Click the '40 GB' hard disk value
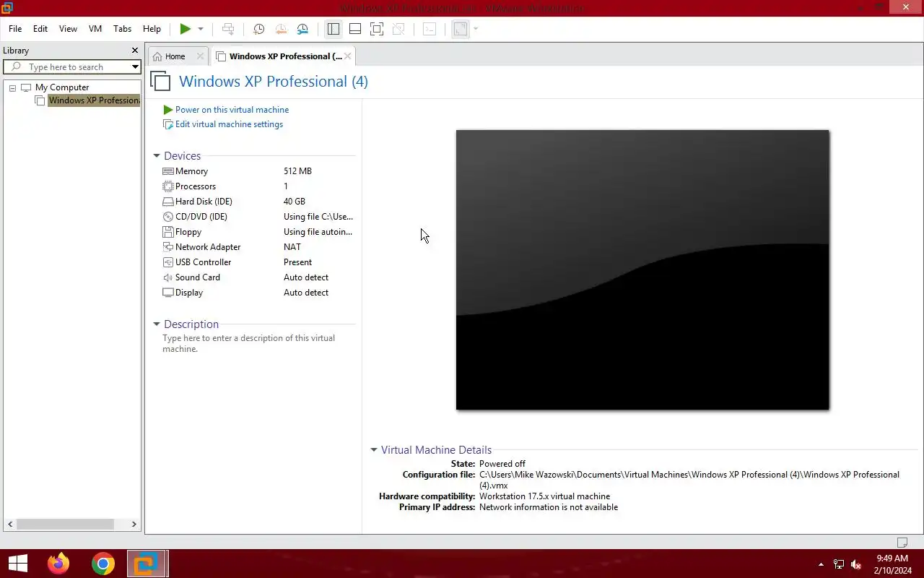This screenshot has height=578, width=924. pos(295,202)
